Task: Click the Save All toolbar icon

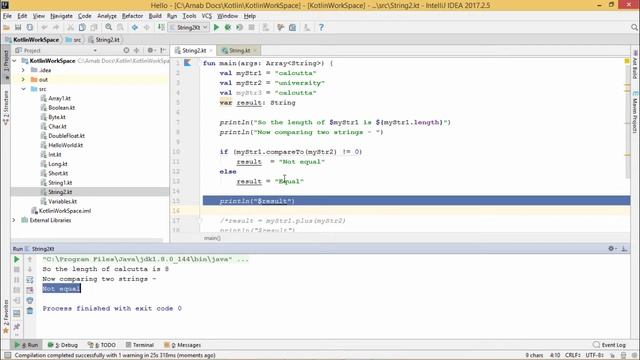Action: (x=18, y=27)
